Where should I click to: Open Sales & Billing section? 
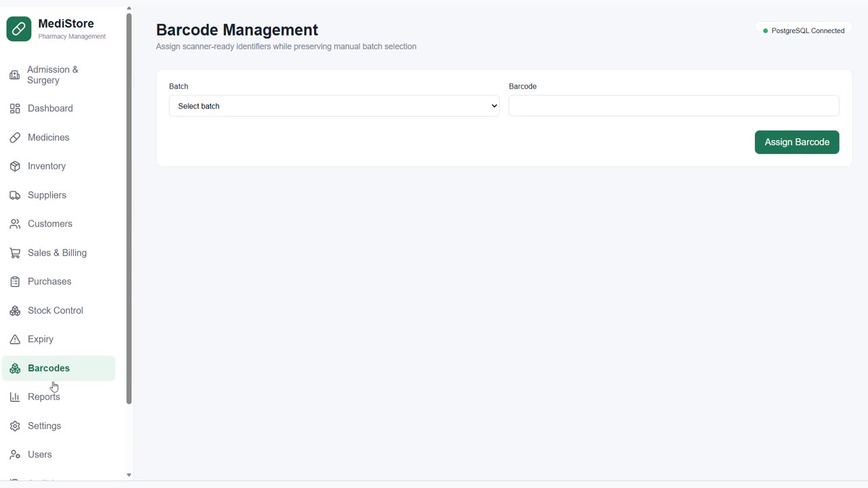(59, 253)
